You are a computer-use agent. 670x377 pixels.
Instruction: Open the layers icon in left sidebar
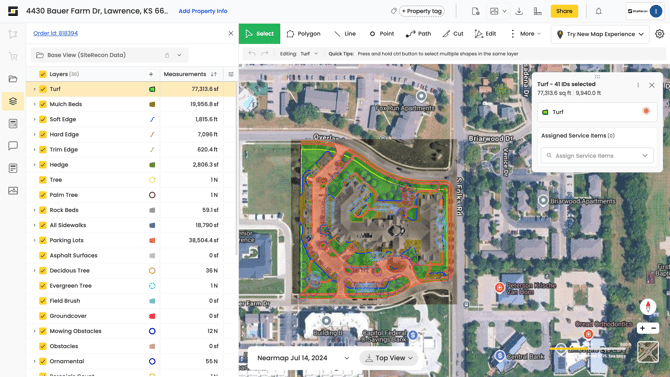[x=13, y=101]
